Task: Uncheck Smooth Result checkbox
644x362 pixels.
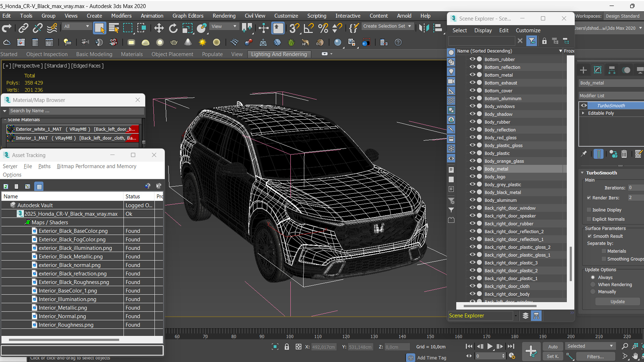Action: tap(589, 236)
